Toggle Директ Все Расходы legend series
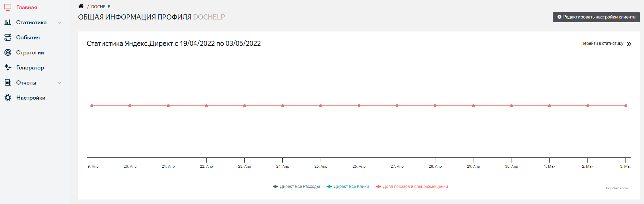This screenshot has height=204, width=644. [x=296, y=187]
